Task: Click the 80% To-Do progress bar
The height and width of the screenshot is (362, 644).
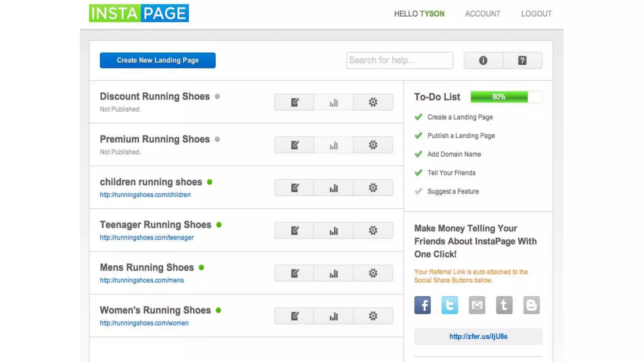Action: [506, 97]
